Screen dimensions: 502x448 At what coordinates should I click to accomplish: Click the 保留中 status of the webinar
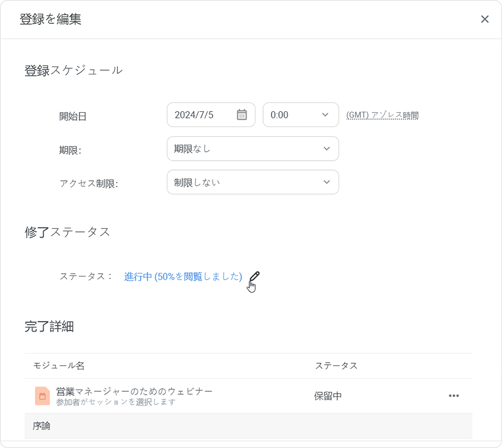point(328,396)
